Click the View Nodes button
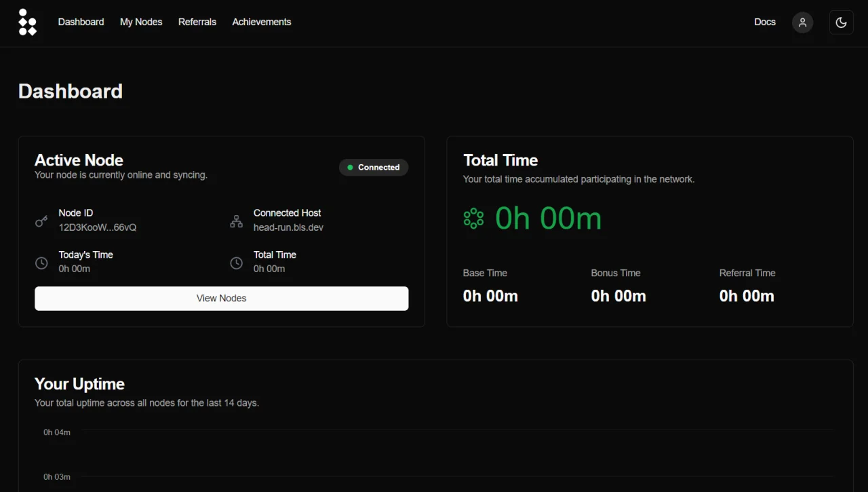 click(222, 299)
